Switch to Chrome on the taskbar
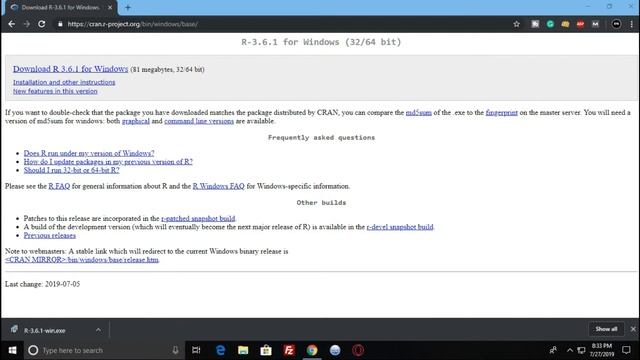The width and height of the screenshot is (640, 360). pyautogui.click(x=312, y=350)
